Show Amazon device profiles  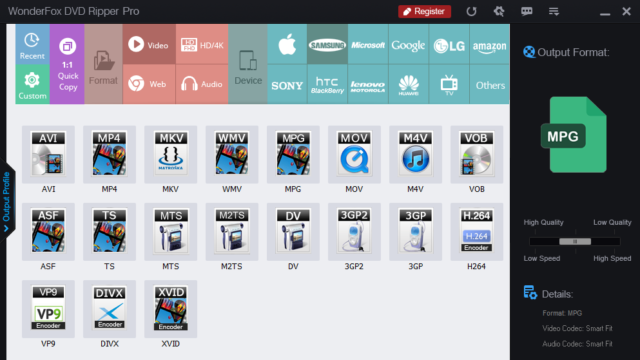click(x=489, y=44)
